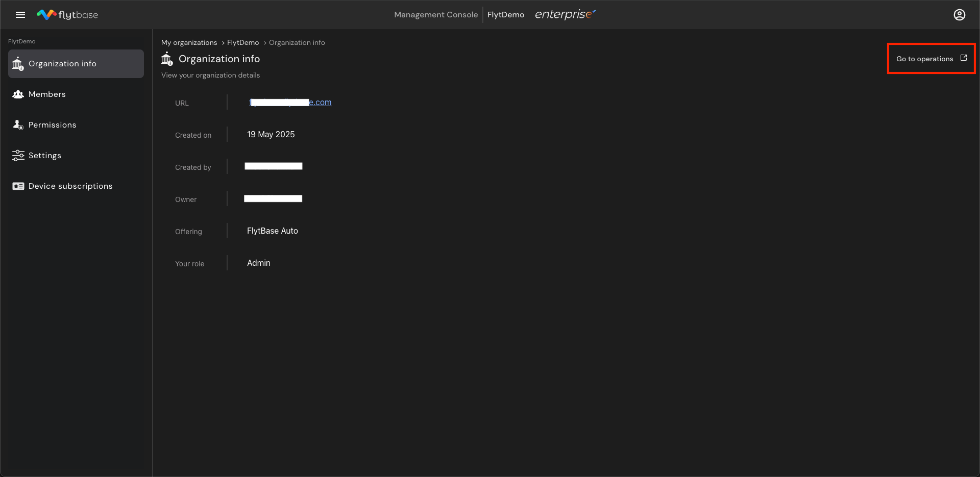Open the Members menu item
This screenshot has width=980, height=477.
[76, 94]
